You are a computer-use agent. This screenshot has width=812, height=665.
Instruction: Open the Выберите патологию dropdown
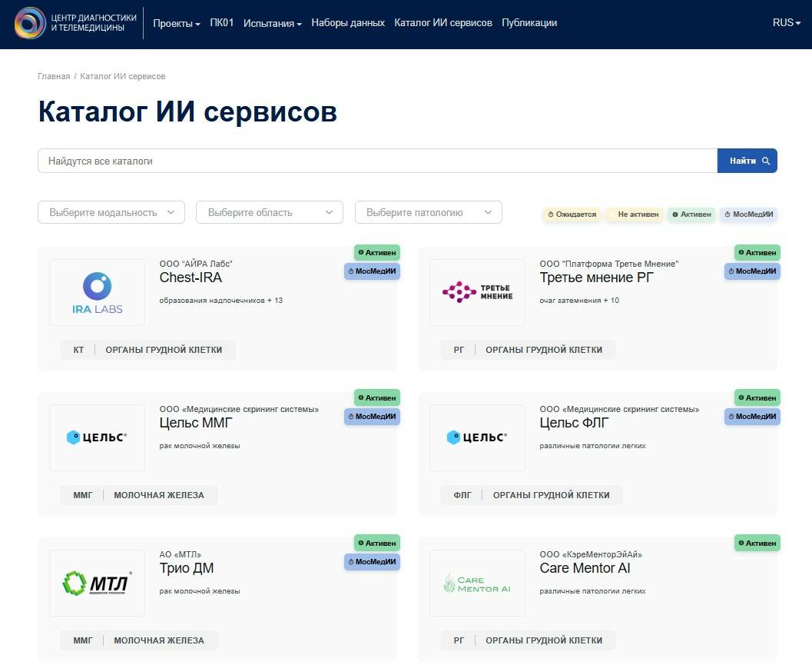(428, 211)
